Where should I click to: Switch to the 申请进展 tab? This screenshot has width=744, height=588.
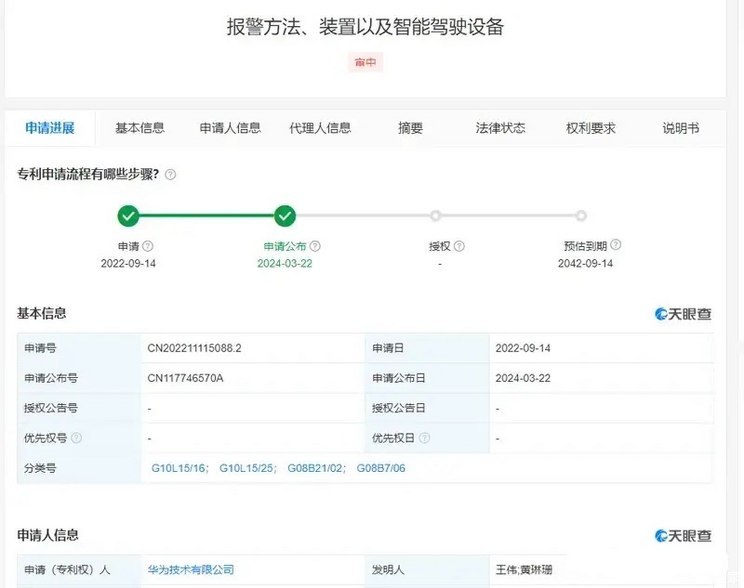[x=50, y=128]
